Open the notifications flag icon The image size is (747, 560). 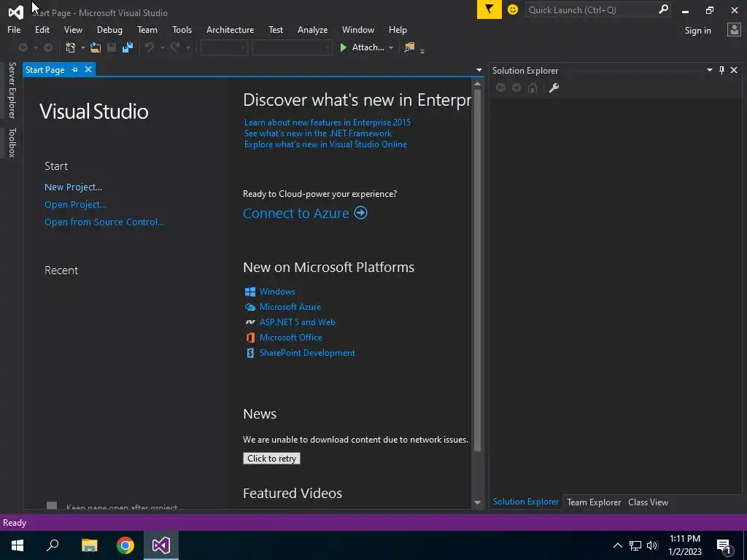click(489, 9)
